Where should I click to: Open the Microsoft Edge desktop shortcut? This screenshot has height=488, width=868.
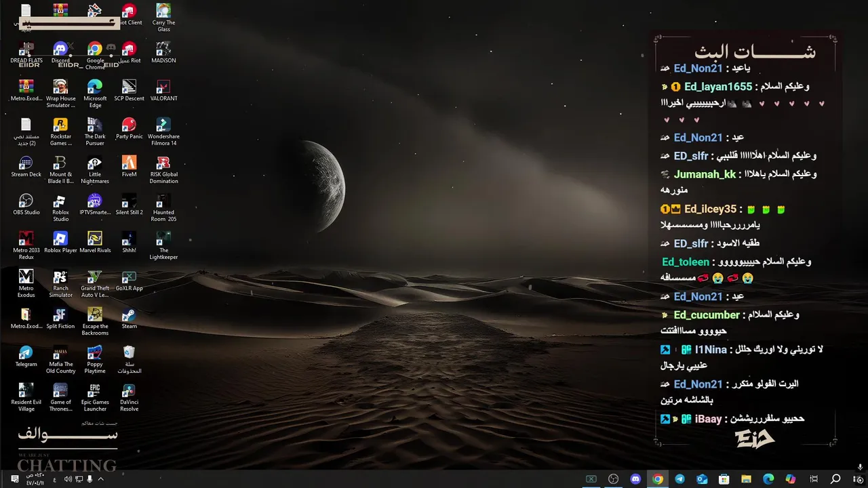95,94
